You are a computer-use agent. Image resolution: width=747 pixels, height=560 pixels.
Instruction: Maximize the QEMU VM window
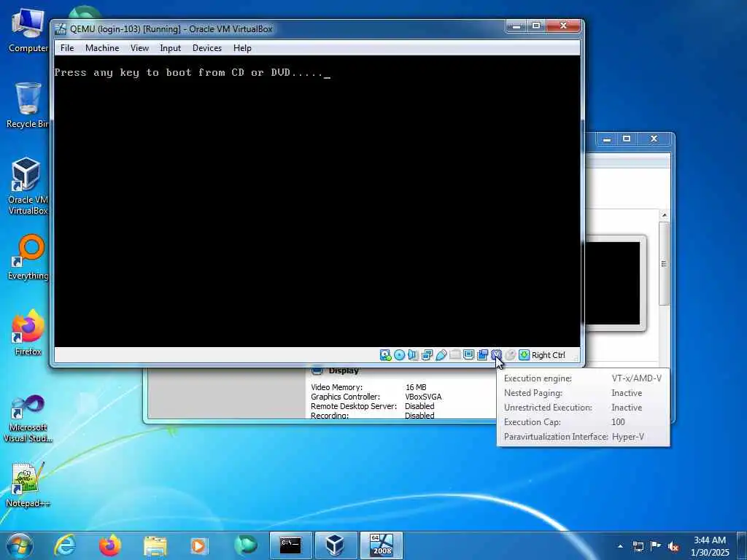[536, 26]
